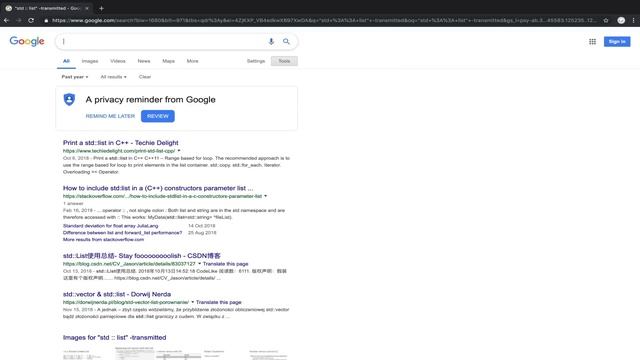Clear the search filters
This screenshot has width=640, height=360.
(x=145, y=77)
